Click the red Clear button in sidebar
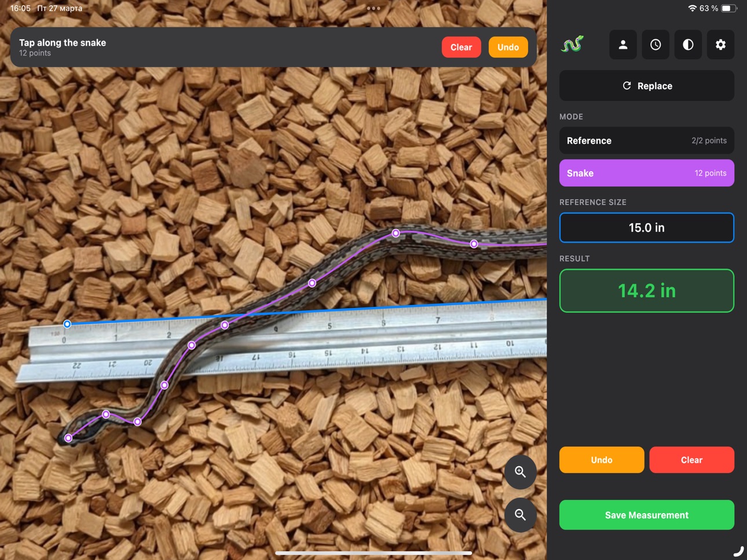Image resolution: width=747 pixels, height=560 pixels. pyautogui.click(x=692, y=460)
